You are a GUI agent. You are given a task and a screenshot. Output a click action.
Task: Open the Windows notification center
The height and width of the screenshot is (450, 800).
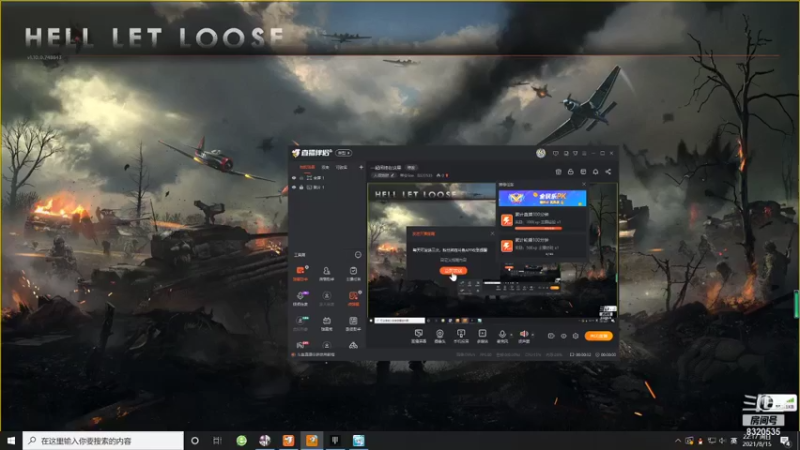point(786,441)
